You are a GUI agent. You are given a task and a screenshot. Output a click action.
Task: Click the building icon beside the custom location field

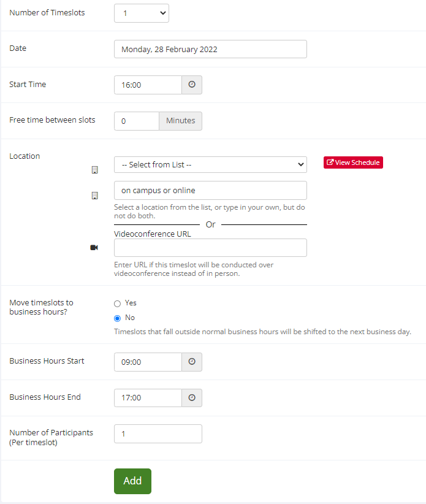point(95,196)
